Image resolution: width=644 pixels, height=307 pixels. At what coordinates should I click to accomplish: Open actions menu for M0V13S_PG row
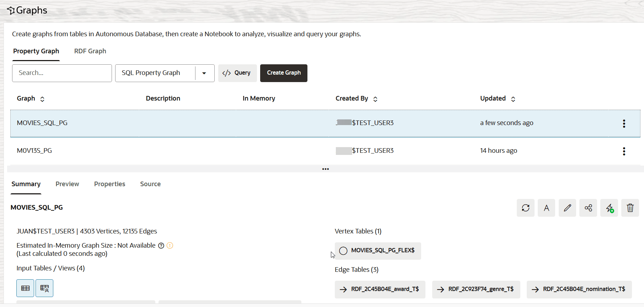point(624,151)
